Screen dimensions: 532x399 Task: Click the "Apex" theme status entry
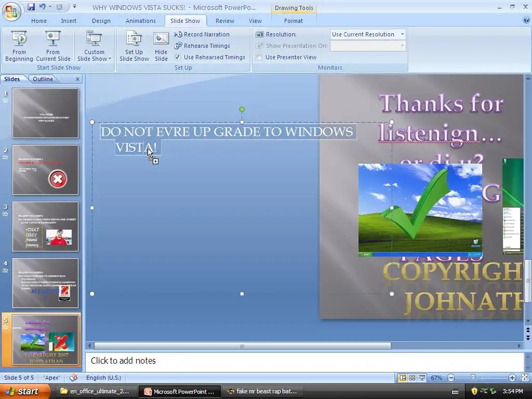(51, 378)
